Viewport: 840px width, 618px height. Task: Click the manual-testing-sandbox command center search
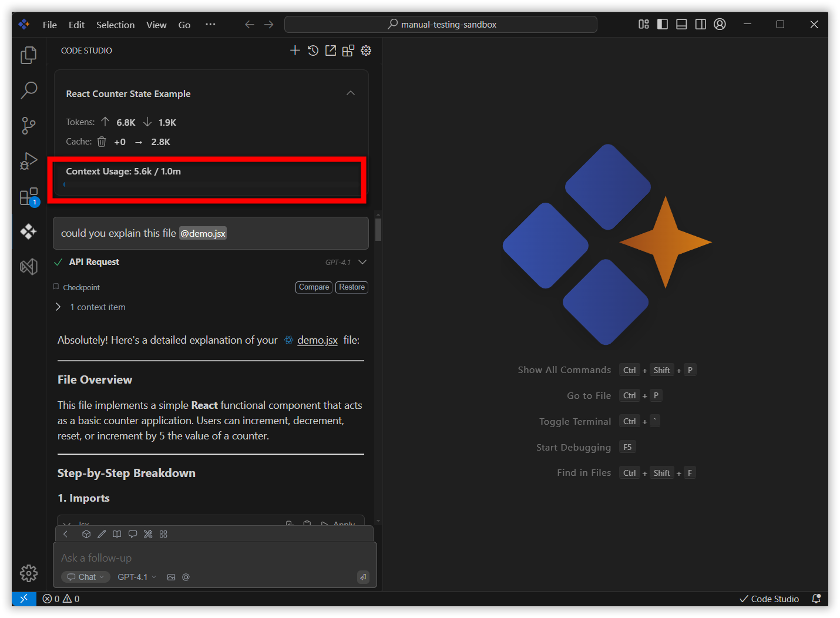tap(441, 25)
